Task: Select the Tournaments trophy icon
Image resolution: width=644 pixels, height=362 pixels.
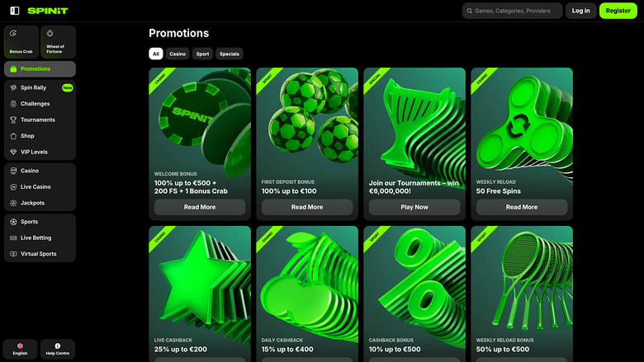Action: (12, 120)
